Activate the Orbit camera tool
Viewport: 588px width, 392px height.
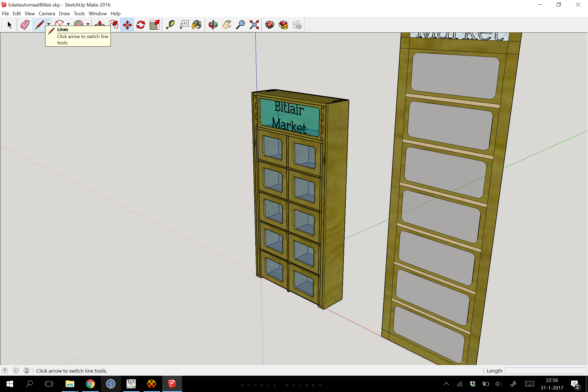(213, 25)
